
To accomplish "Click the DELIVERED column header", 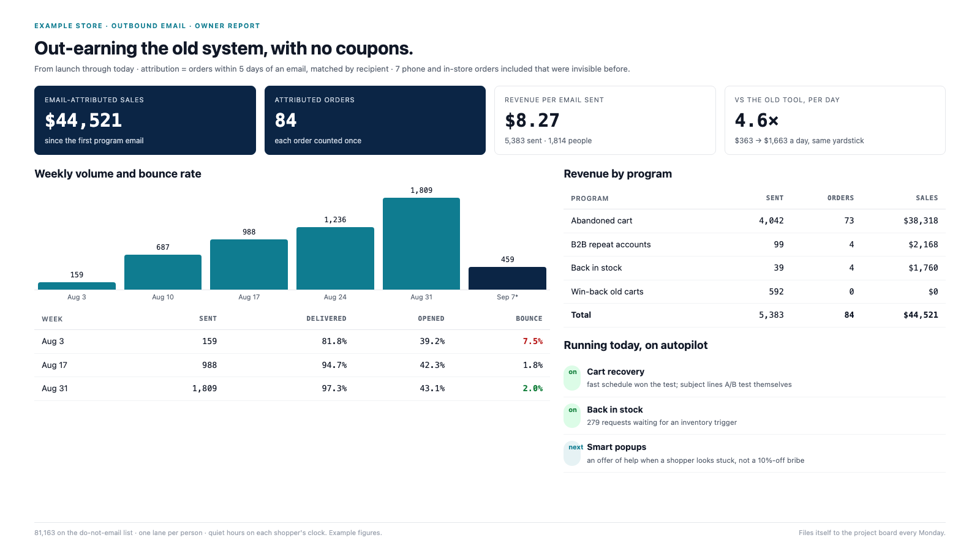I will 326,318.
